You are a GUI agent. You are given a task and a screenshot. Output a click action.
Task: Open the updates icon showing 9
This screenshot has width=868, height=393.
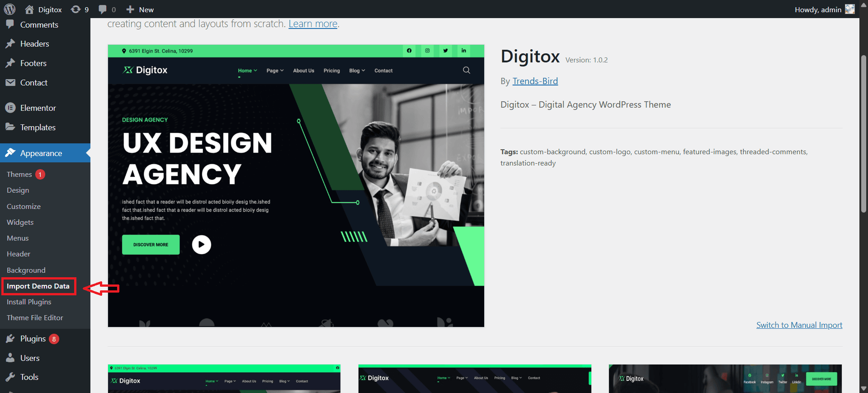pos(80,9)
